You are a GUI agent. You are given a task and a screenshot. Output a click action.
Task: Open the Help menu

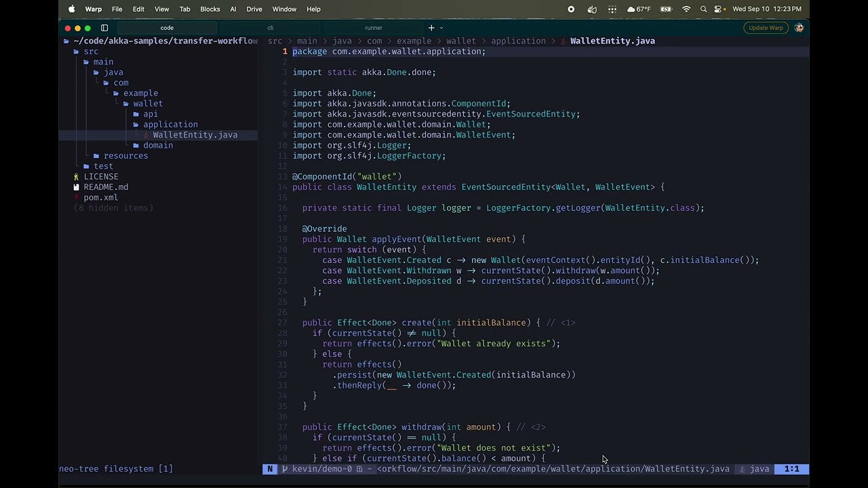[x=313, y=9]
